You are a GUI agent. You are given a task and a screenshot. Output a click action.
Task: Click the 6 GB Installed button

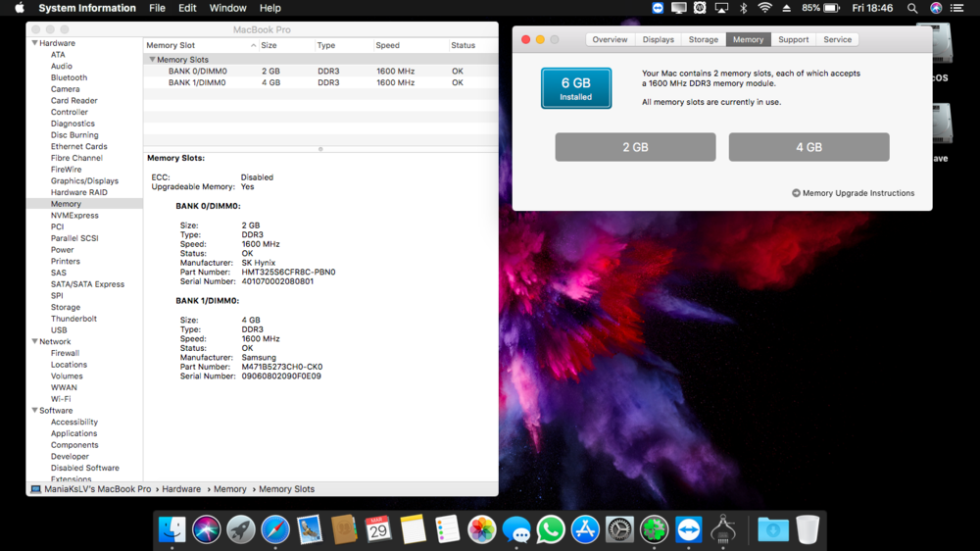[x=575, y=88]
